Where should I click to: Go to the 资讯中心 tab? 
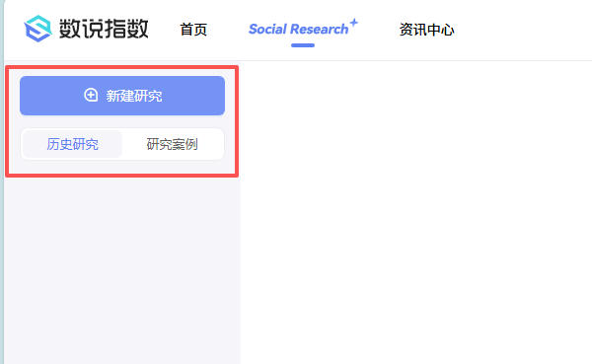pyautogui.click(x=426, y=30)
